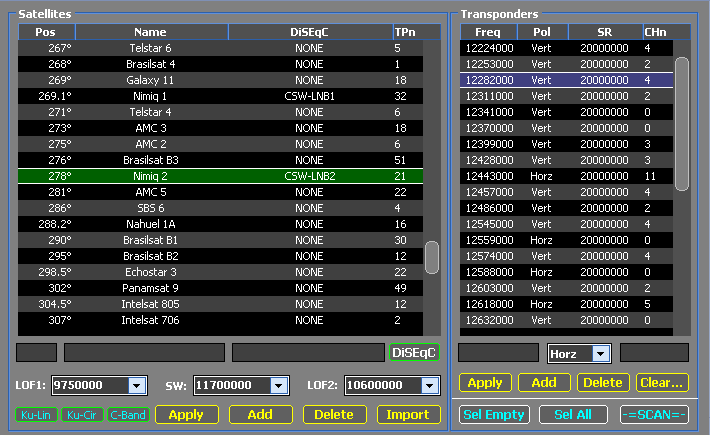
Task: Toggle the DiSEqC button in Satellites panel
Action: (414, 353)
